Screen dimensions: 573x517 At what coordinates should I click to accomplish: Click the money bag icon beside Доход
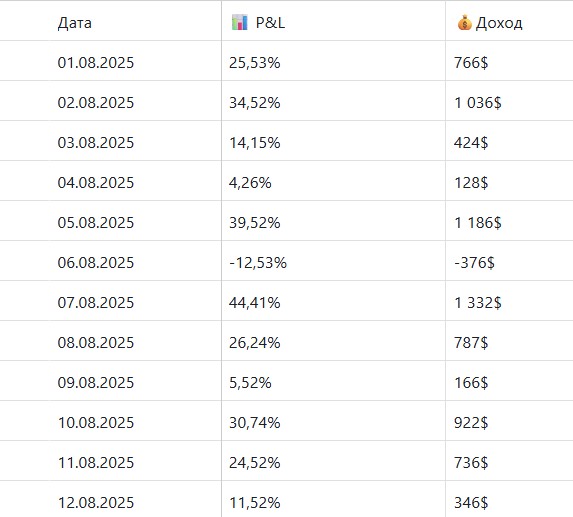pos(464,23)
